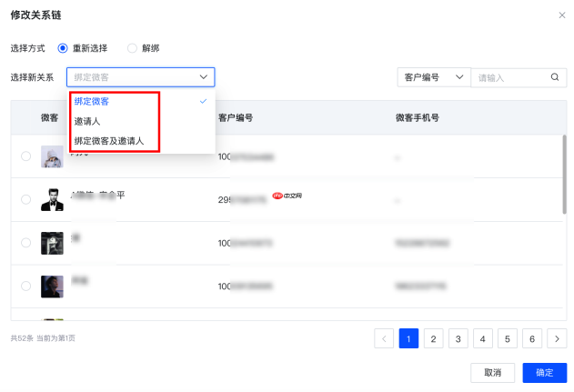Image resolution: width=574 pixels, height=392 pixels.
Task: Click the 共52条 当前为第1页 status text
Action: pos(43,338)
